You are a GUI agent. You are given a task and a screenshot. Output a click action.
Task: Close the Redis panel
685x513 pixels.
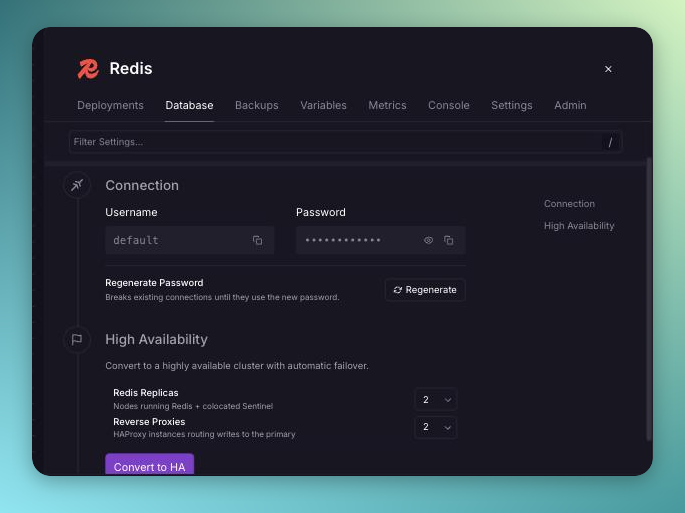coord(608,69)
